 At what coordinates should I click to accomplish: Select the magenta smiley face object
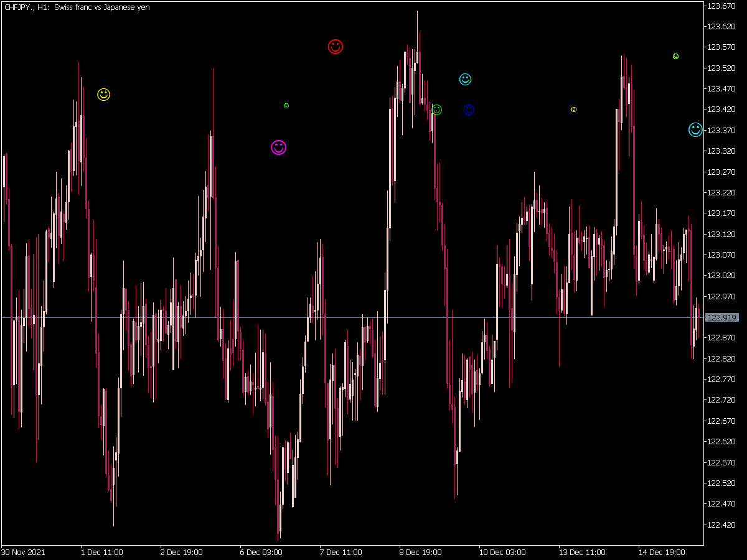279,147
